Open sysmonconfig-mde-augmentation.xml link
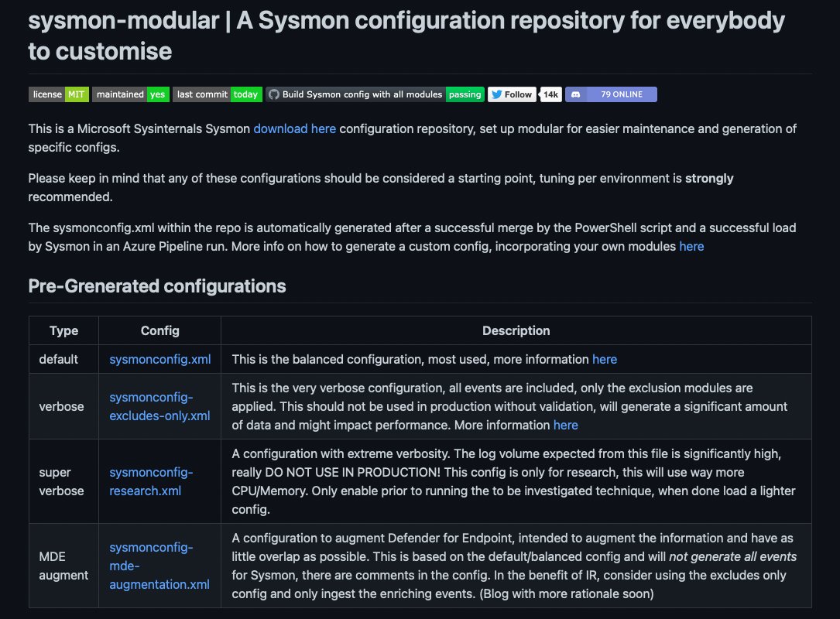 pyautogui.click(x=159, y=566)
